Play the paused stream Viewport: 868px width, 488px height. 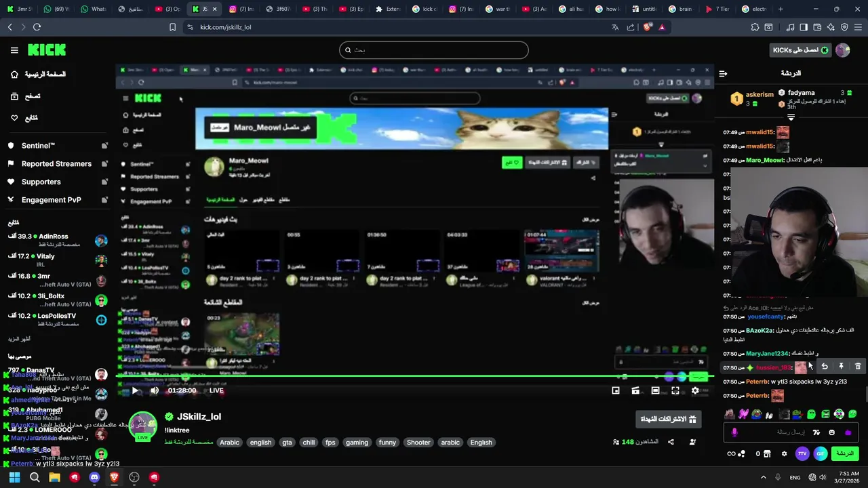135,390
